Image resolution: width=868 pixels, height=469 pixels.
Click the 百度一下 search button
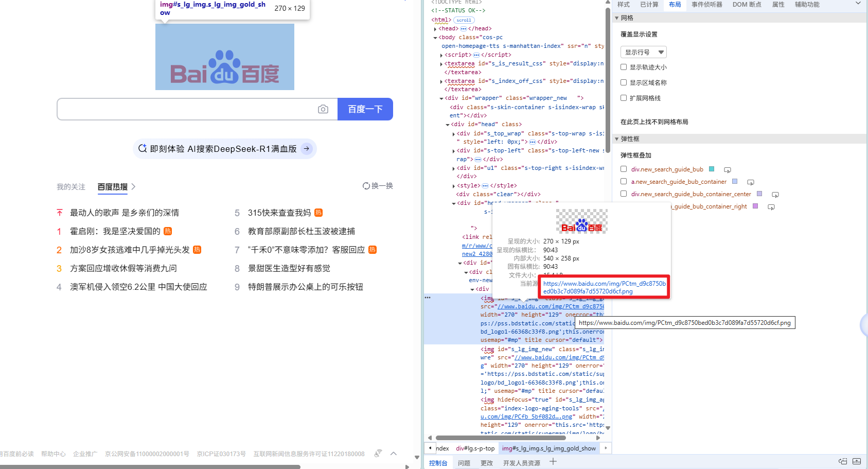[x=365, y=109]
